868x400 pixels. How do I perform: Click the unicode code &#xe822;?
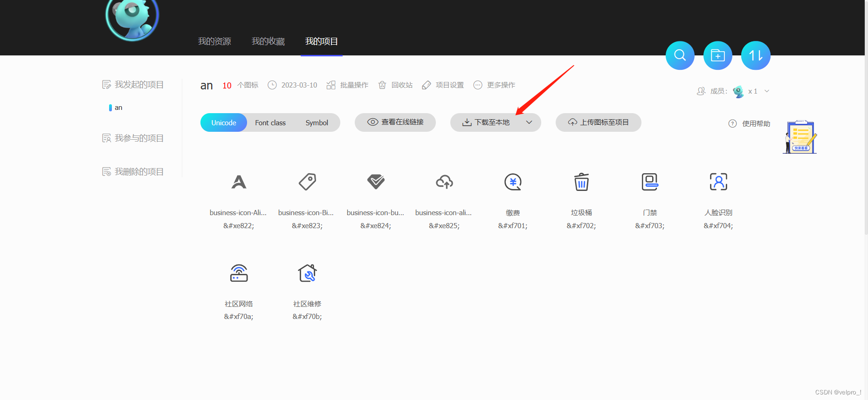tap(239, 226)
